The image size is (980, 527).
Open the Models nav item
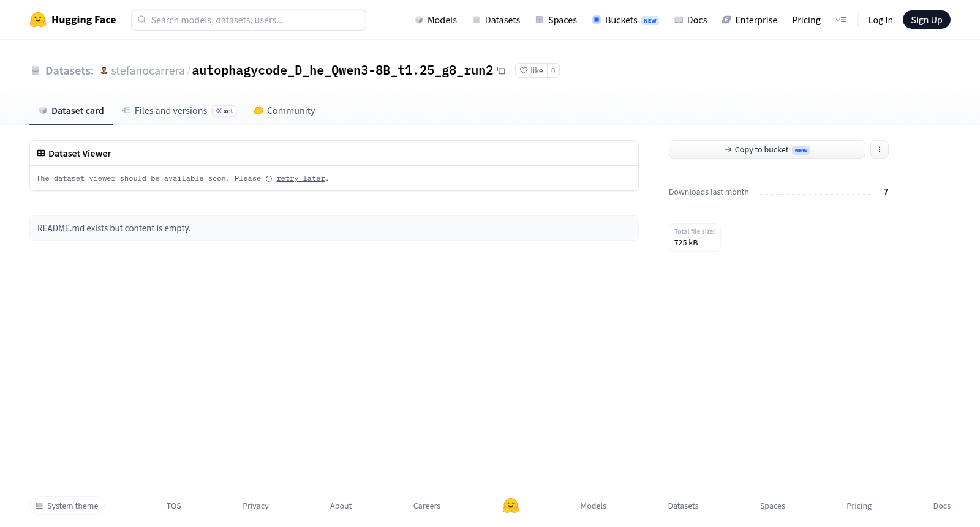[435, 20]
